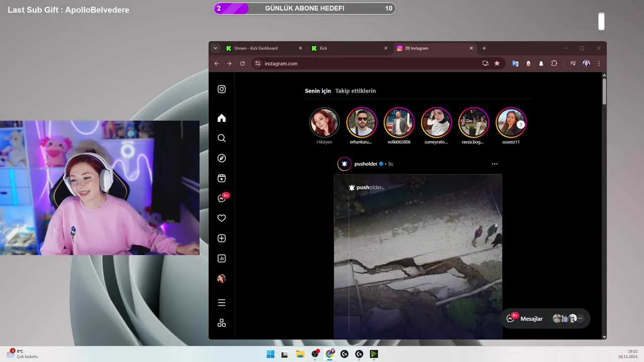The height and width of the screenshot is (362, 644).
Task: Open the Chrome profile avatar
Action: 586,63
